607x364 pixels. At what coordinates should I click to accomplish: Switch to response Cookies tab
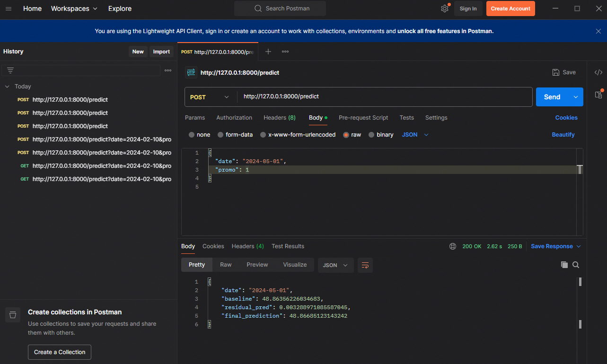(x=213, y=246)
